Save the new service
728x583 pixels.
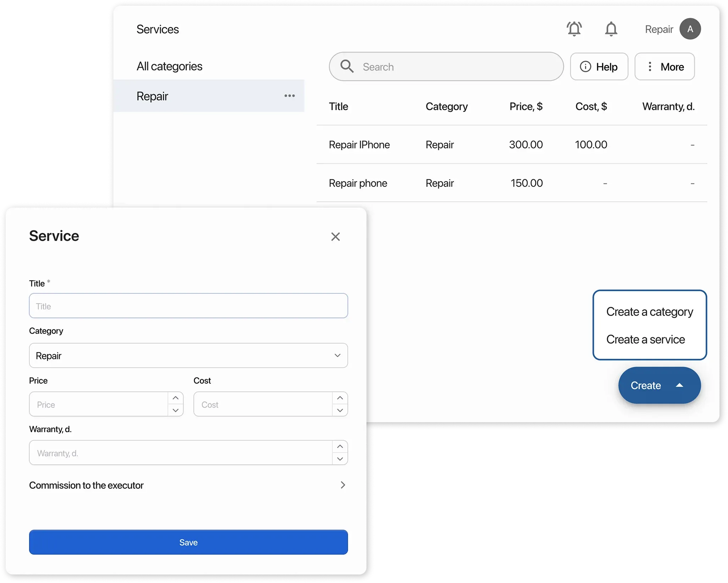click(x=188, y=542)
